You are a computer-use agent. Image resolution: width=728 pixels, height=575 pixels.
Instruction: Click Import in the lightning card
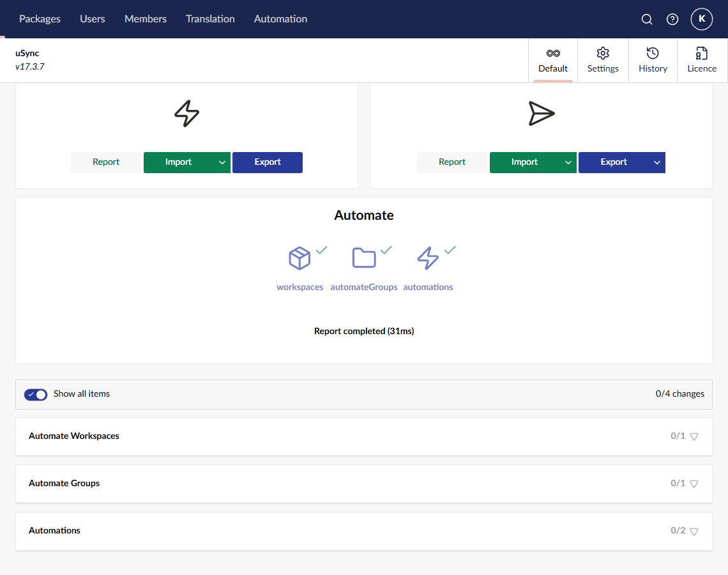[178, 162]
